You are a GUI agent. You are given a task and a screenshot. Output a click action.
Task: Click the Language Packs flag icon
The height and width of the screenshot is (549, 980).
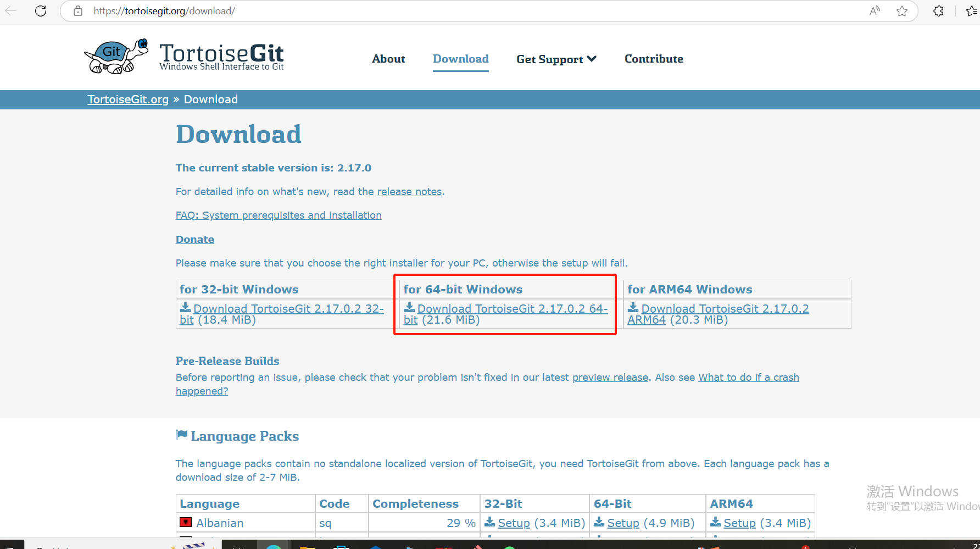[182, 435]
